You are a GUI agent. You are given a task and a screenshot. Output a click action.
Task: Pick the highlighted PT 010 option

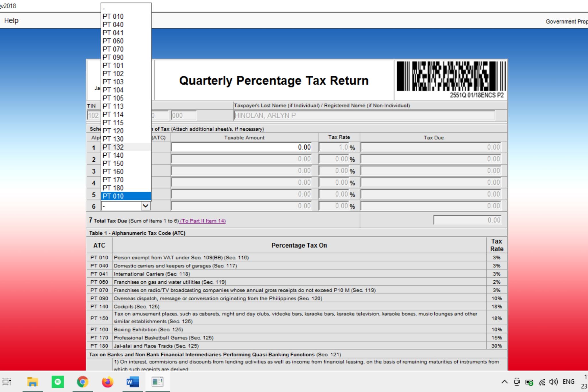(x=113, y=196)
